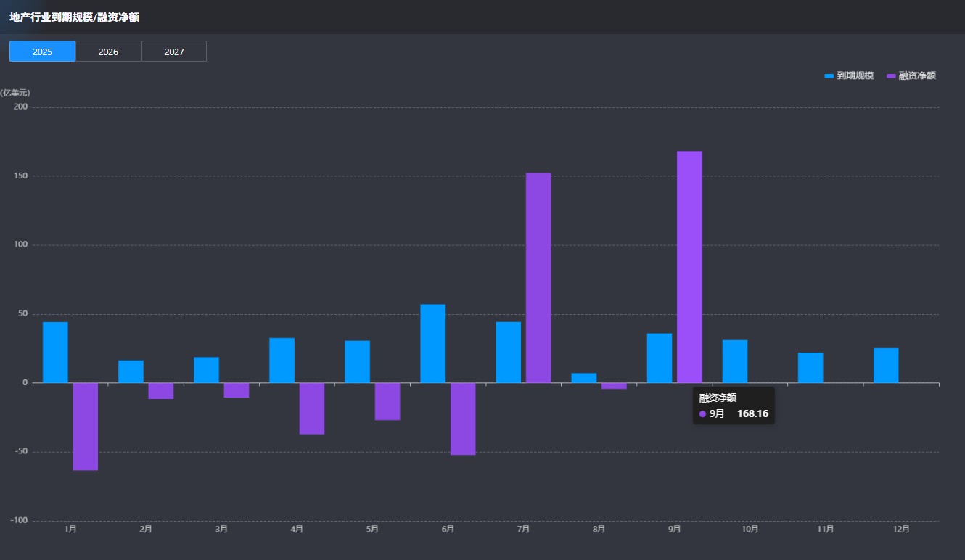965x560 pixels.
Task: Click the purple September 融资净额 bar
Action: [x=689, y=266]
